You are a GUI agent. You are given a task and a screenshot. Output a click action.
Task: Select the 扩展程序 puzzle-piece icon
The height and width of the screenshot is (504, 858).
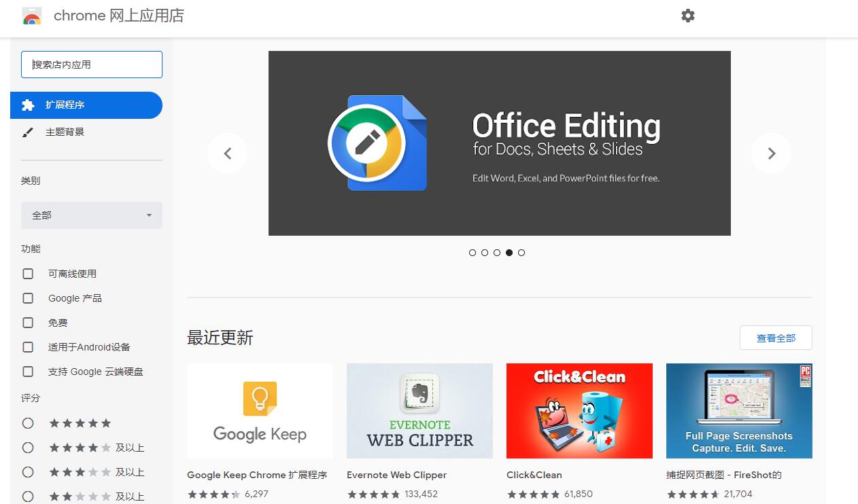27,105
